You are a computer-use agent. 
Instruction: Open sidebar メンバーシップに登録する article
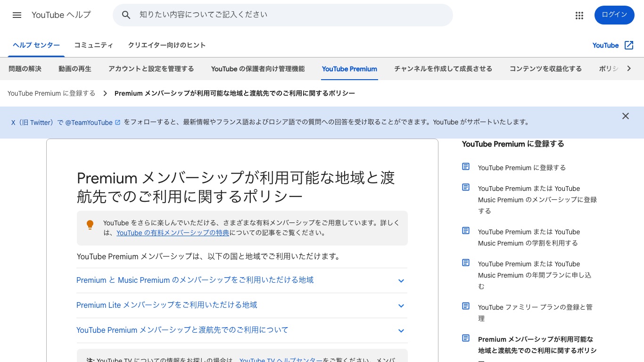coord(537,200)
